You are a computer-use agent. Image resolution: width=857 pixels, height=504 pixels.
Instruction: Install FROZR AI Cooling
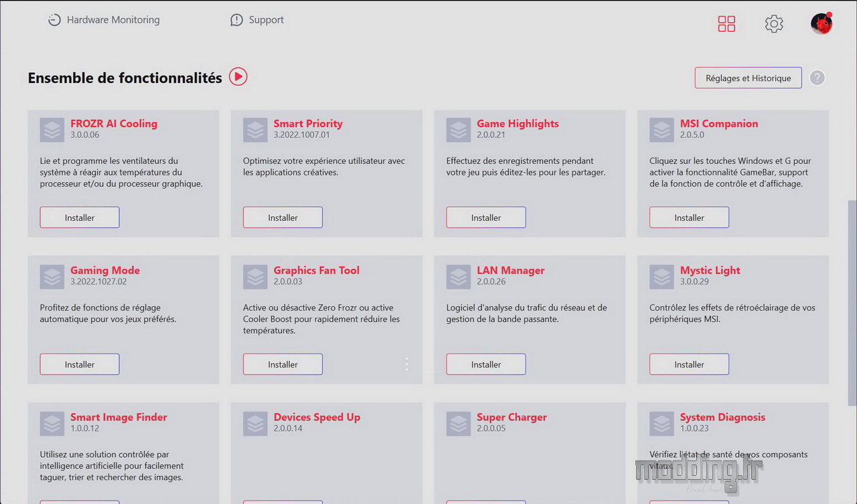coord(80,218)
